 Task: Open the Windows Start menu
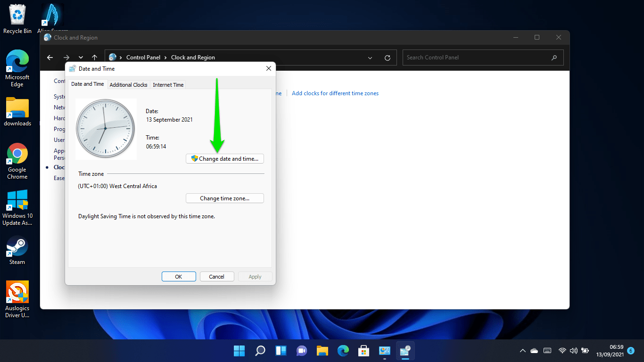click(x=239, y=351)
